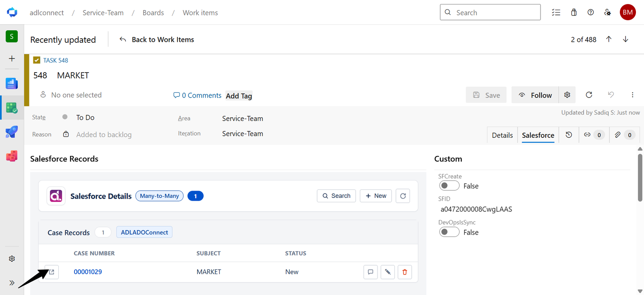
Task: Click the MARKET title field
Action: pyautogui.click(x=73, y=75)
